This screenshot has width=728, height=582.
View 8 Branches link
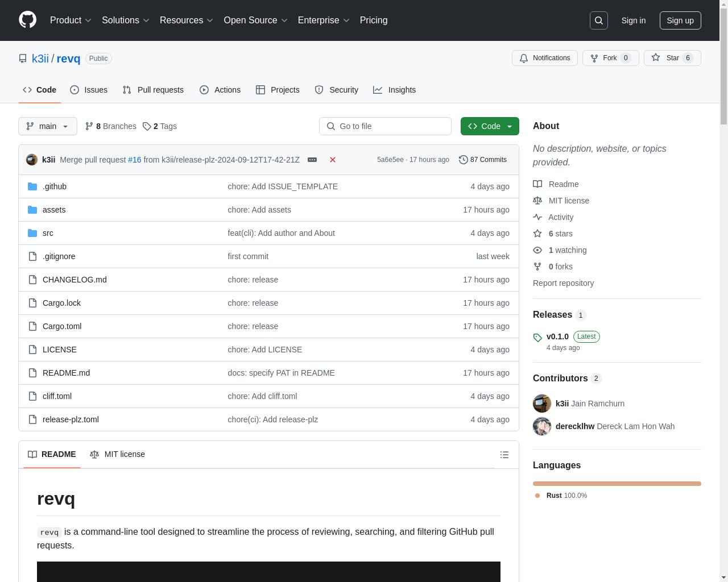(x=110, y=126)
